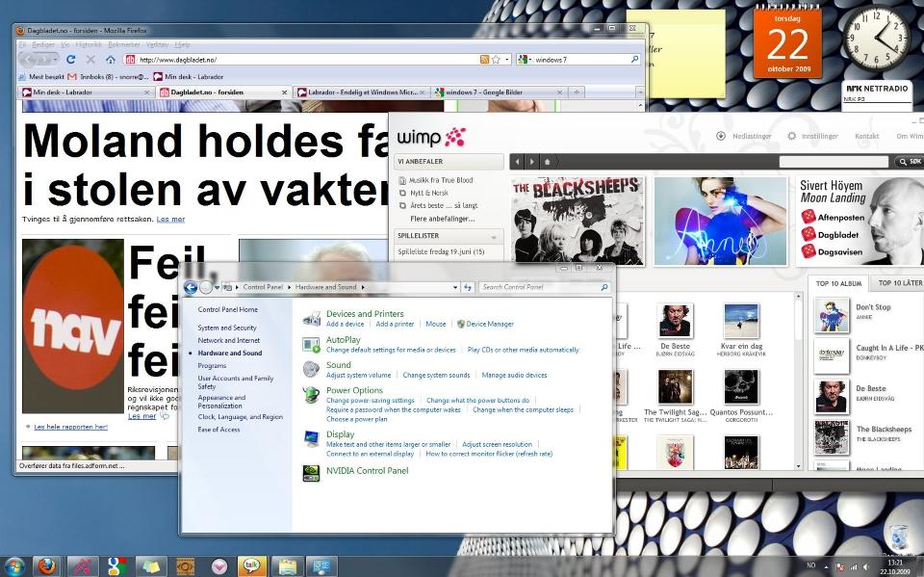Screen dimensions: 924x577
Task: Open Nedlastinger in Wimp
Action: [744, 136]
